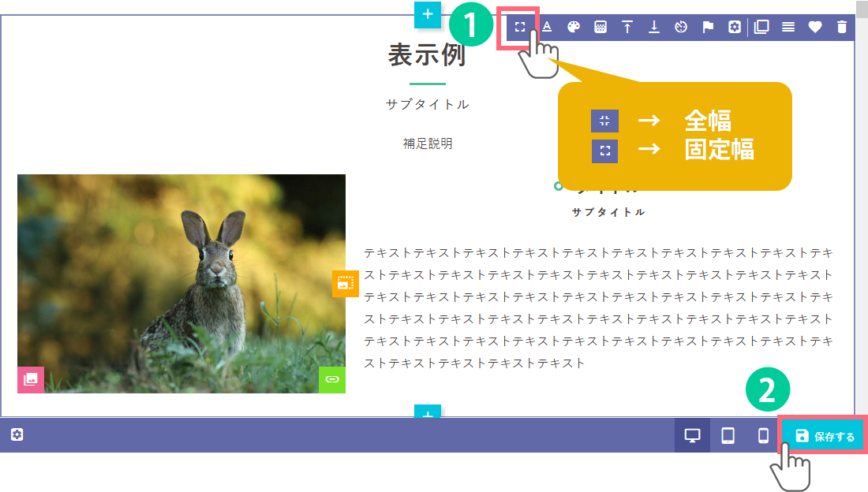Viewport: 868px width, 492px height.
Task: Switch to smartphone preview mode
Action: (763, 436)
